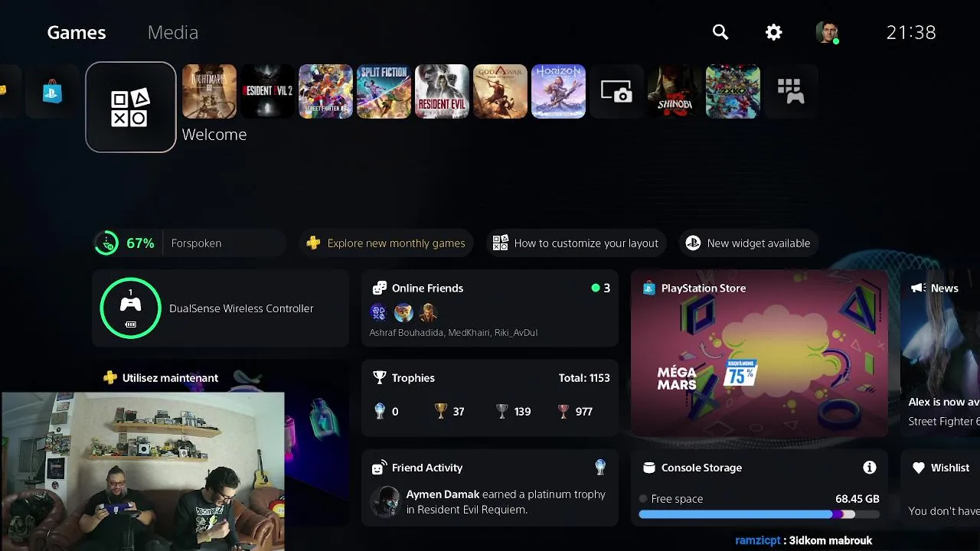Image resolution: width=980 pixels, height=551 pixels.
Task: Select the second online friend avatar
Action: point(403,312)
